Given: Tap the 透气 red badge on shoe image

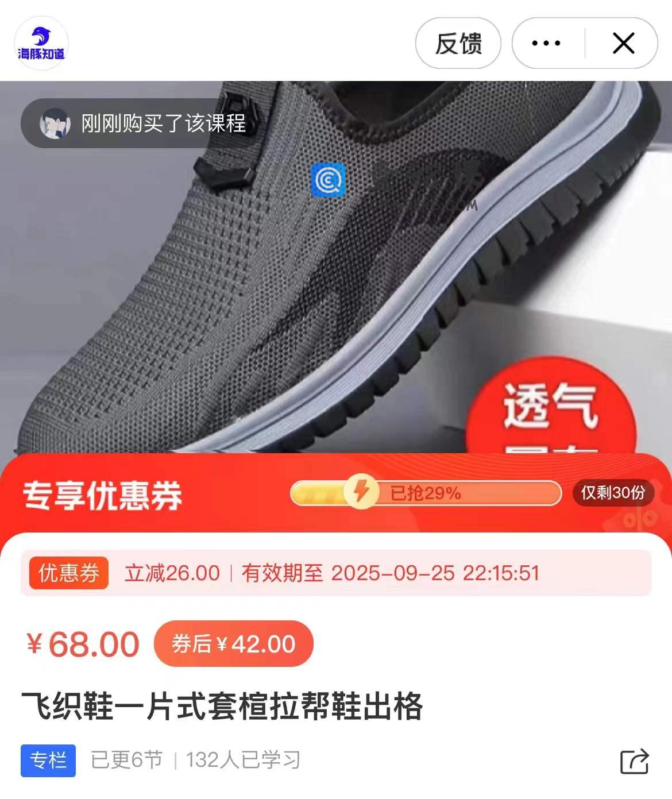Looking at the screenshot, I should tap(551, 406).
